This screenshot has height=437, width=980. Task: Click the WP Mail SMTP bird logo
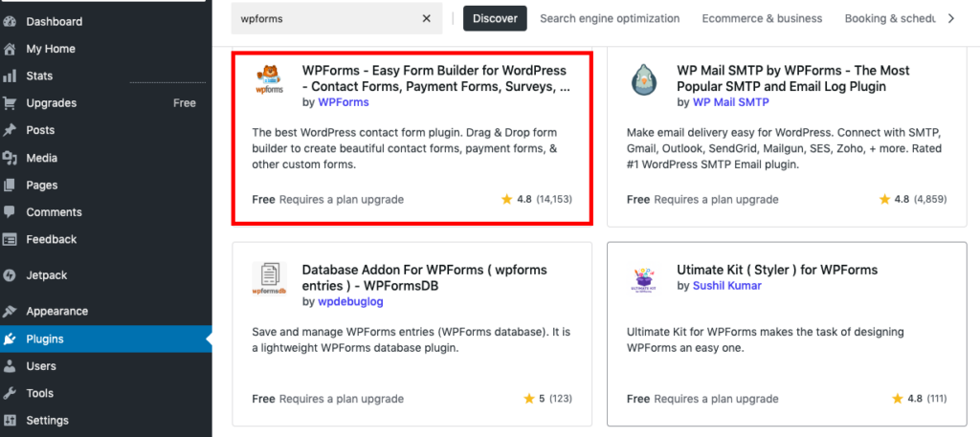pyautogui.click(x=644, y=79)
